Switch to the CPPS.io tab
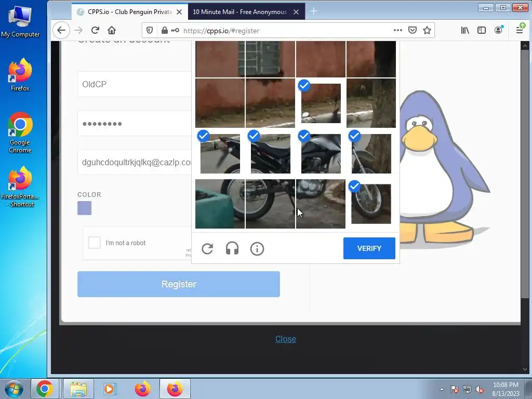 pyautogui.click(x=129, y=12)
